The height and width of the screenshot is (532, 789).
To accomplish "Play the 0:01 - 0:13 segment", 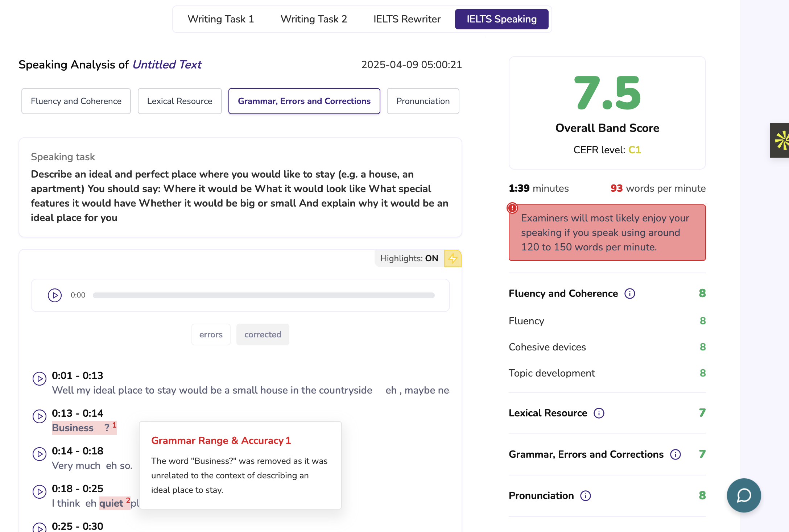I will tap(40, 379).
